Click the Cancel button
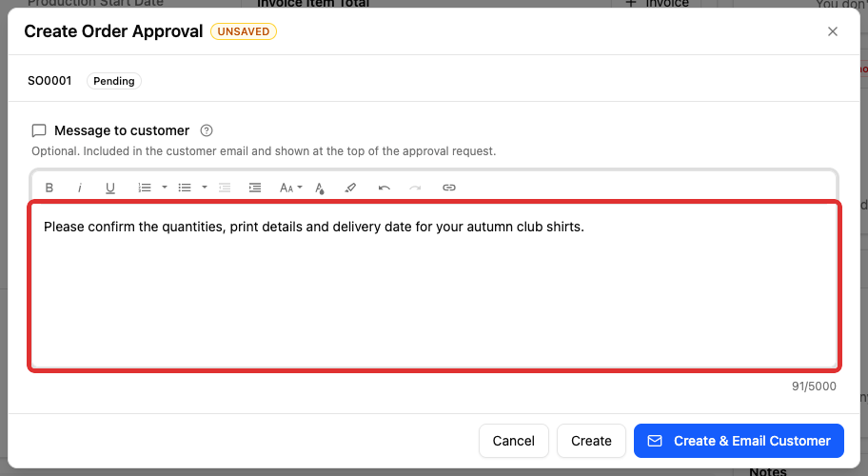The image size is (868, 476). (x=514, y=441)
